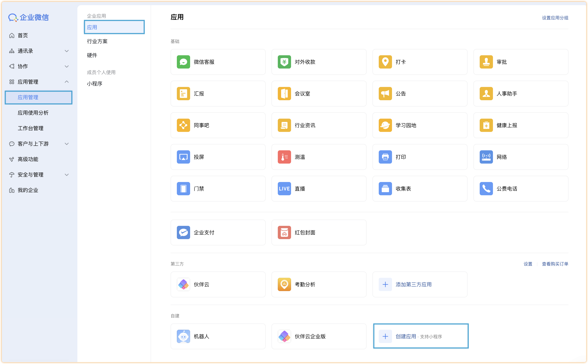Open the 网络 router icon
The height and width of the screenshot is (364, 588).
tap(486, 157)
